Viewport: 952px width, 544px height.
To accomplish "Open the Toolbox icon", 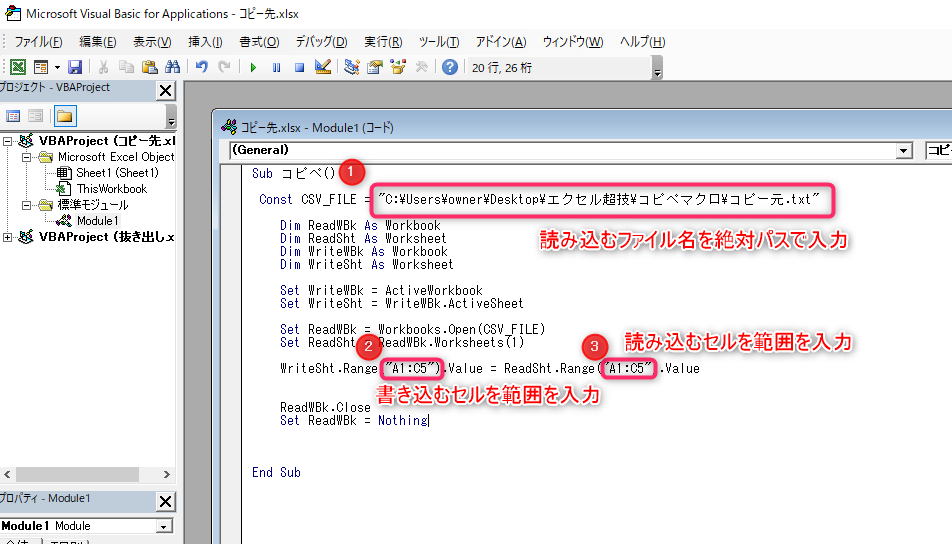I will (421, 67).
